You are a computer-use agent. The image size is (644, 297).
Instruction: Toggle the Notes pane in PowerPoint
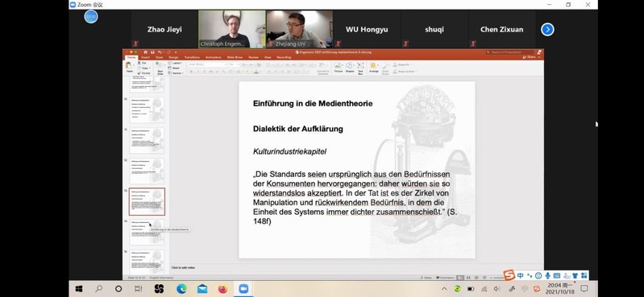[426, 278]
